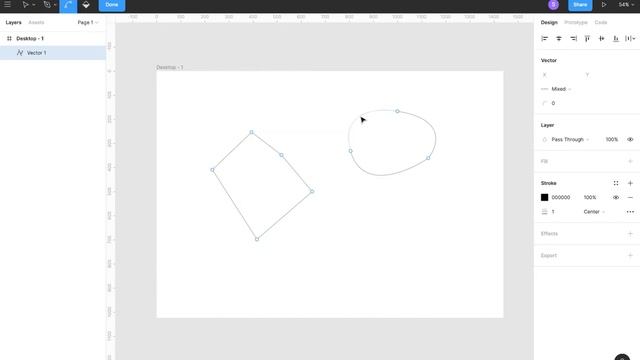The height and width of the screenshot is (360, 640).
Task: Open the Mixed handle mirroring dropdown
Action: tap(561, 89)
